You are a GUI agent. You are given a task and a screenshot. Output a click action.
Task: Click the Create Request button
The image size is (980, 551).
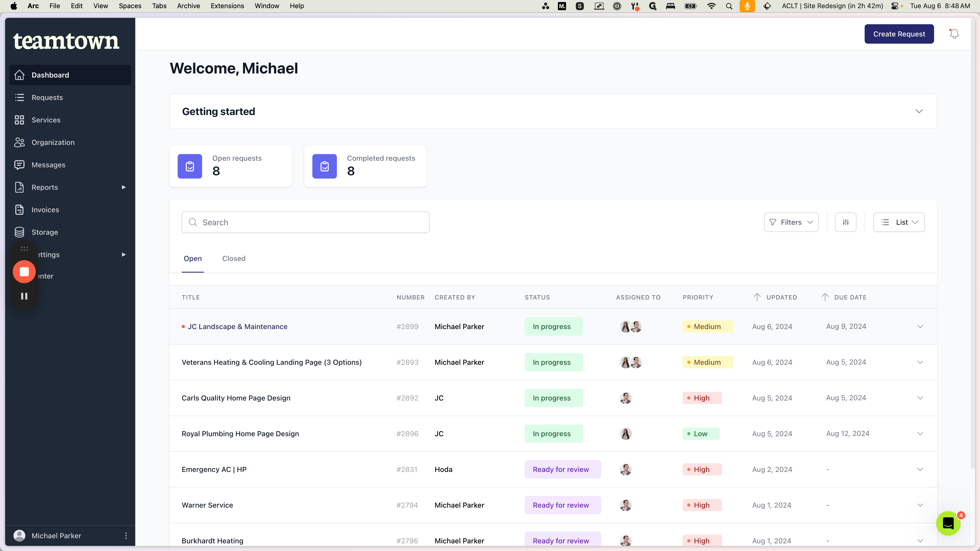(899, 34)
